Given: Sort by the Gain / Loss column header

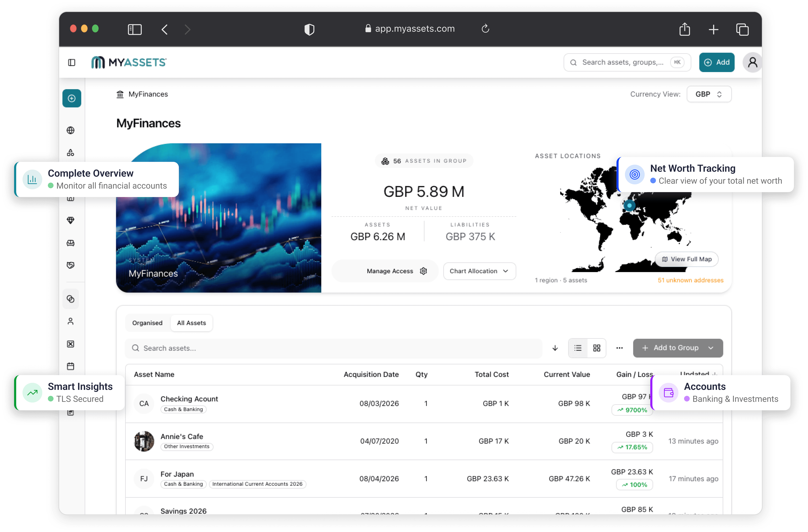Looking at the screenshot, I should (x=634, y=375).
